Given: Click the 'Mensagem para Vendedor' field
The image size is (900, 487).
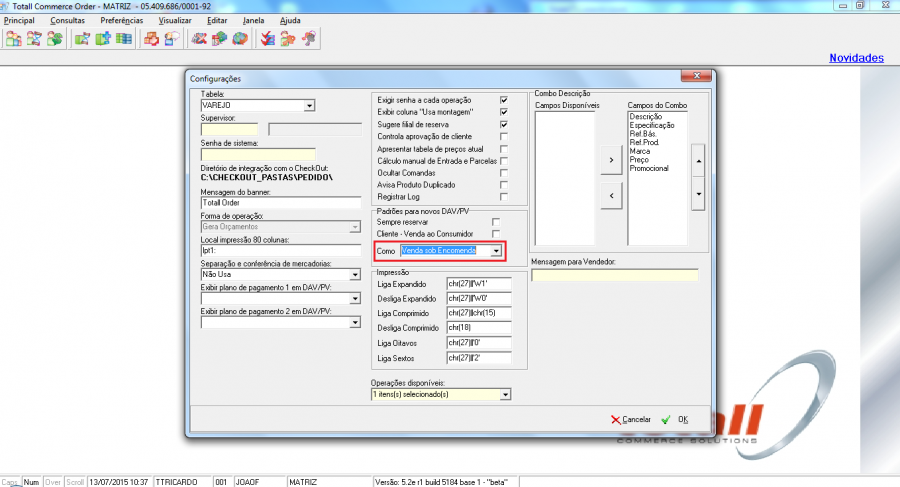Looking at the screenshot, I should (x=615, y=275).
